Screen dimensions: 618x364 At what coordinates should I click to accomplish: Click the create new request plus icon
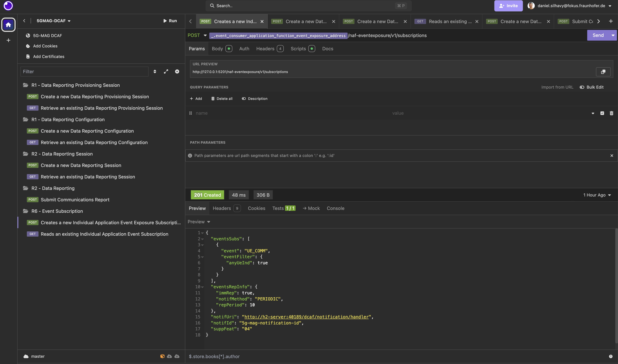click(177, 71)
